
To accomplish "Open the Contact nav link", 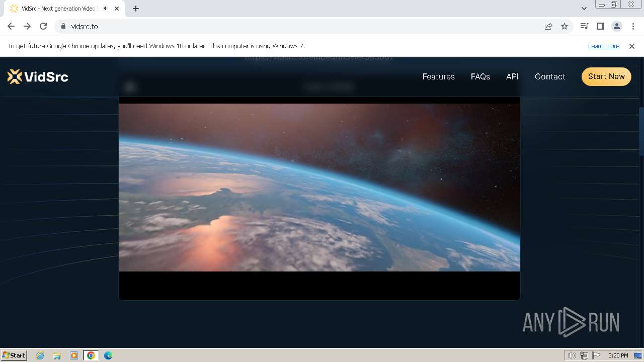I will [549, 76].
